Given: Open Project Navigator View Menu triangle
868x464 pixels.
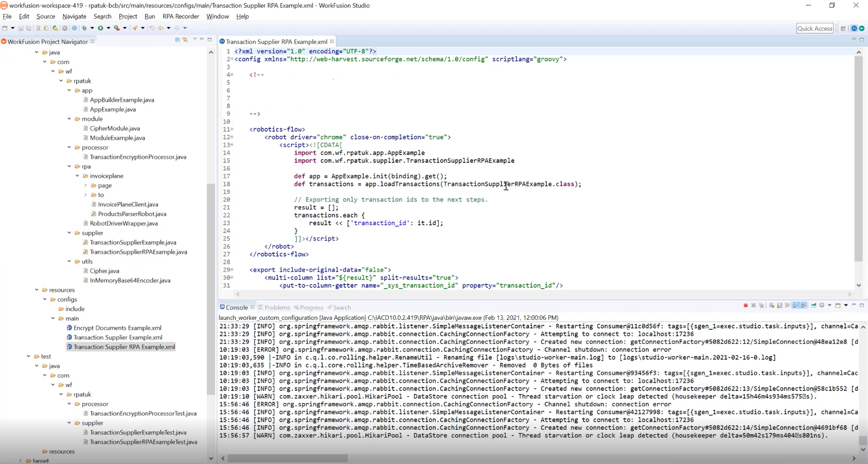Looking at the screenshot, I should coord(195,39).
